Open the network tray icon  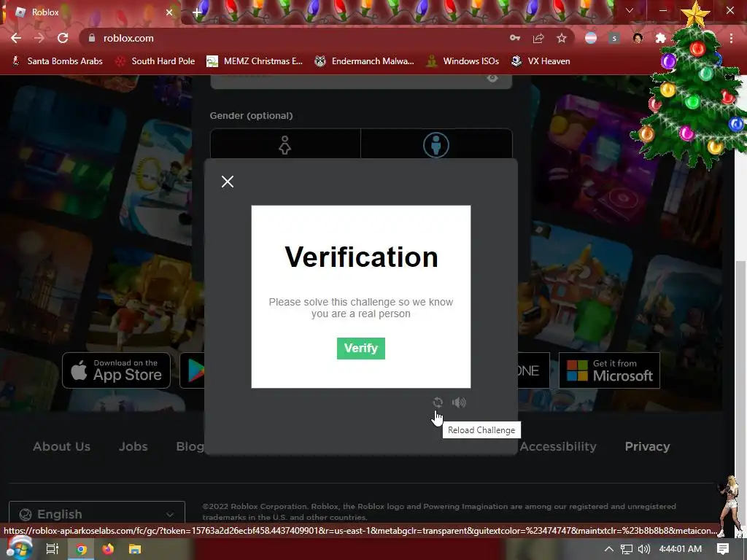pos(627,549)
